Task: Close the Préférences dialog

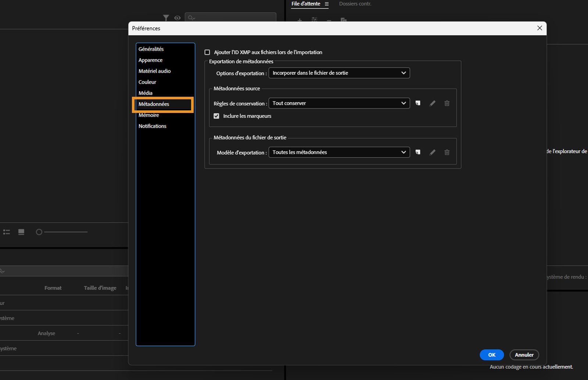Action: [x=539, y=28]
